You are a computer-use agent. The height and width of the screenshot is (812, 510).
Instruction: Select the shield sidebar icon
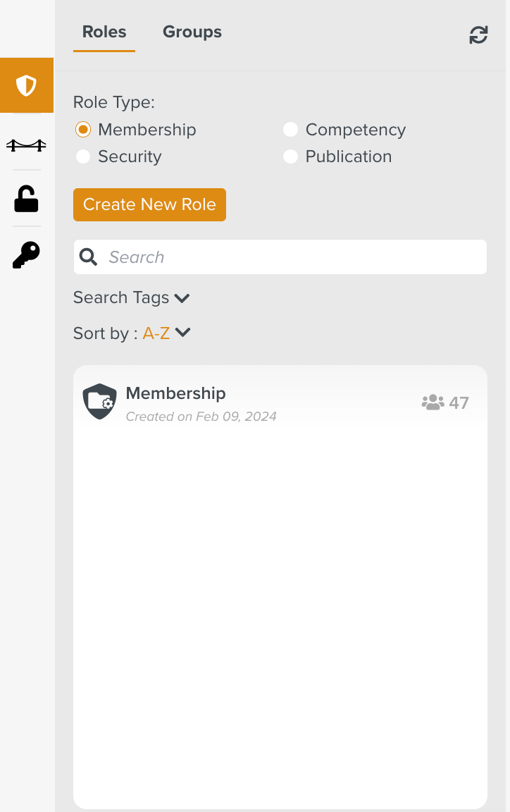pos(26,85)
